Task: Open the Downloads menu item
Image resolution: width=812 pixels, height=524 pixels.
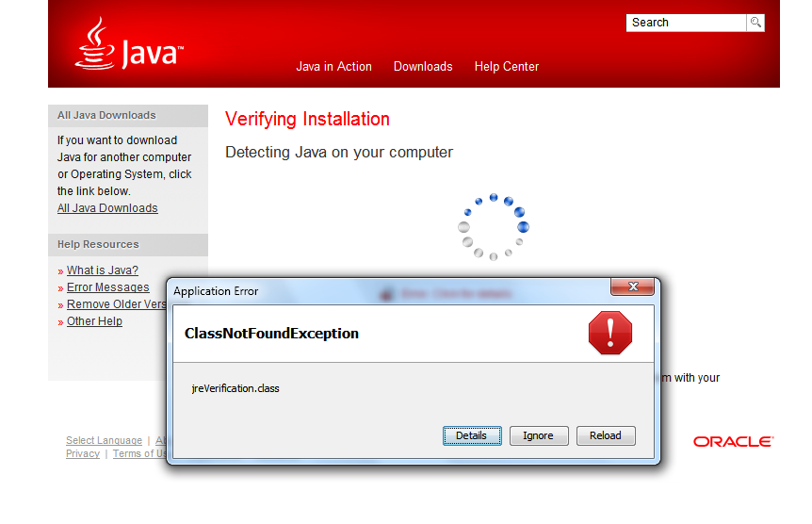Action: point(423,66)
